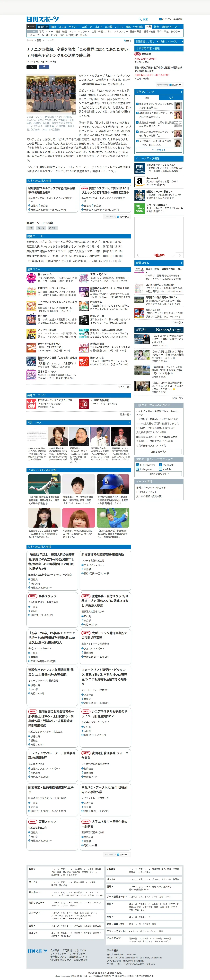
Task: Open the 紙面ビューアー navigation menu
Action: click(x=170, y=27)
